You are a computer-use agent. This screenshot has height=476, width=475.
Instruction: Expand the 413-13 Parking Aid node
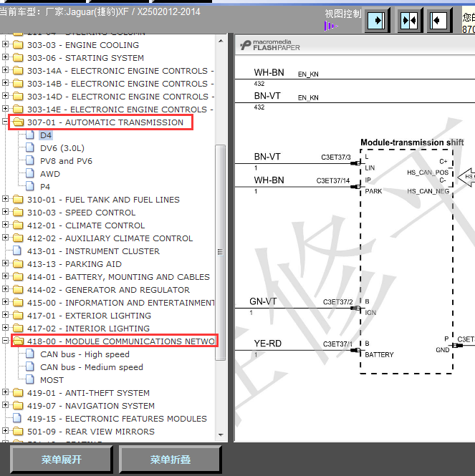pyautogui.click(x=5, y=263)
